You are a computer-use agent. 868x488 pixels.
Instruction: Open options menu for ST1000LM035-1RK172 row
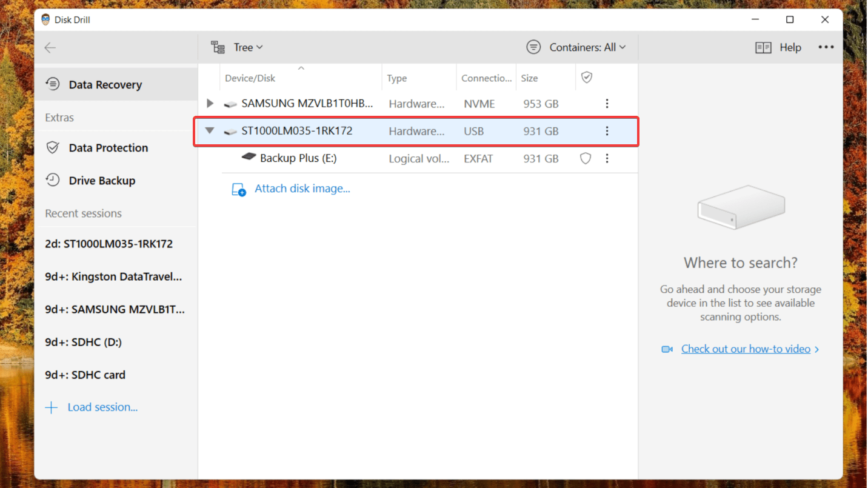607,131
